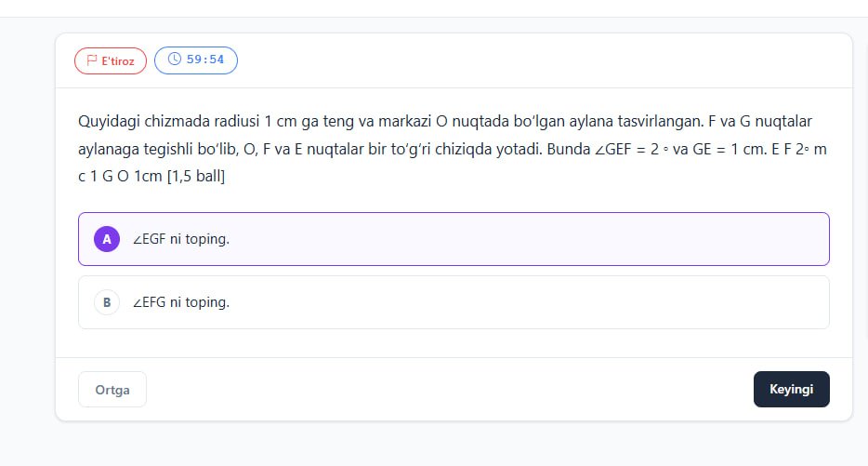Choose answer '∠EFG ni toping.'
Viewport: 868px width, 466px height.
click(454, 302)
